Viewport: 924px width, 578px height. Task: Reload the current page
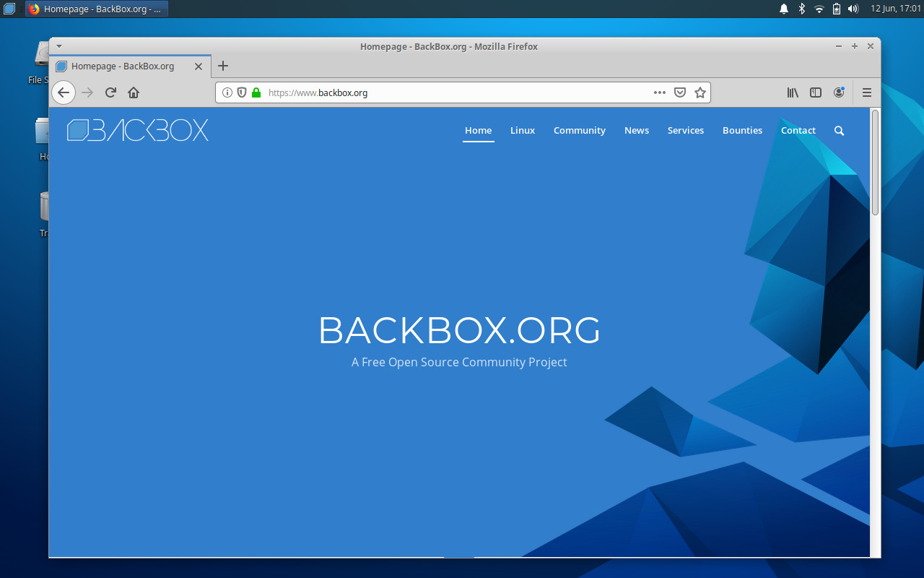coord(110,92)
